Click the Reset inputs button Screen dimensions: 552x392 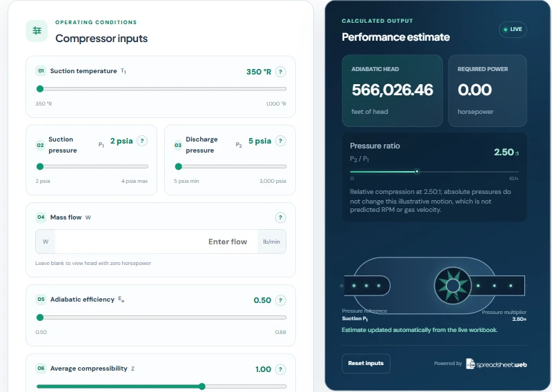click(x=366, y=364)
